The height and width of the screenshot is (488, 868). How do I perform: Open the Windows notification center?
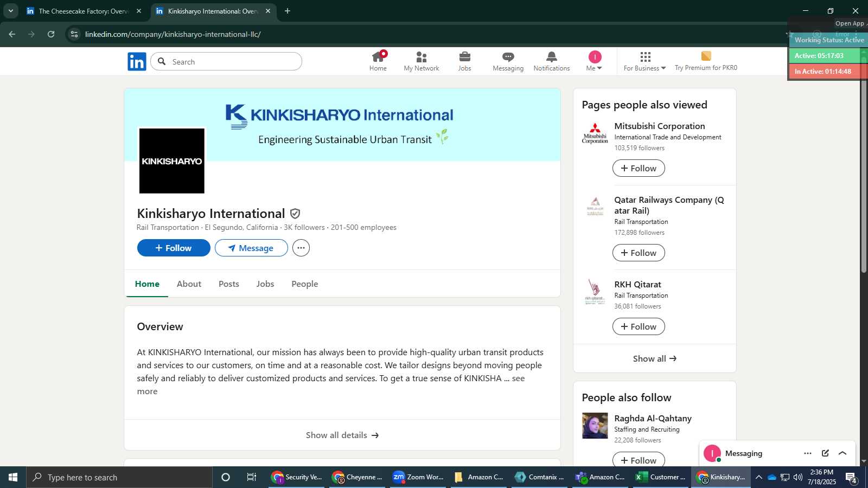click(851, 478)
